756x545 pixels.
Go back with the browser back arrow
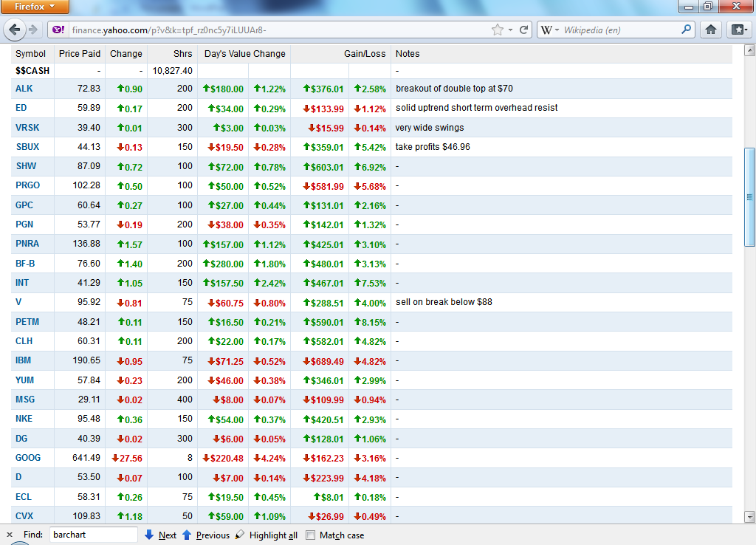14,30
